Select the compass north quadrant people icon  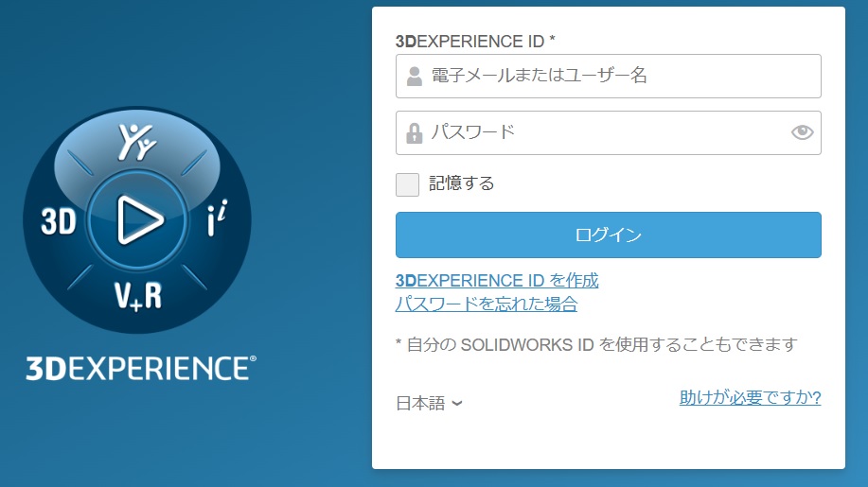click(x=137, y=143)
